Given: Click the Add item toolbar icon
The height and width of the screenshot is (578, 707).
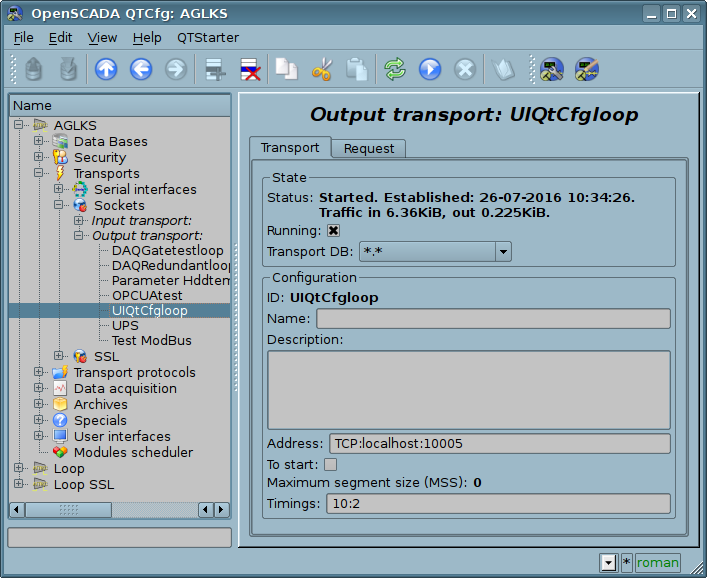Looking at the screenshot, I should (215, 69).
